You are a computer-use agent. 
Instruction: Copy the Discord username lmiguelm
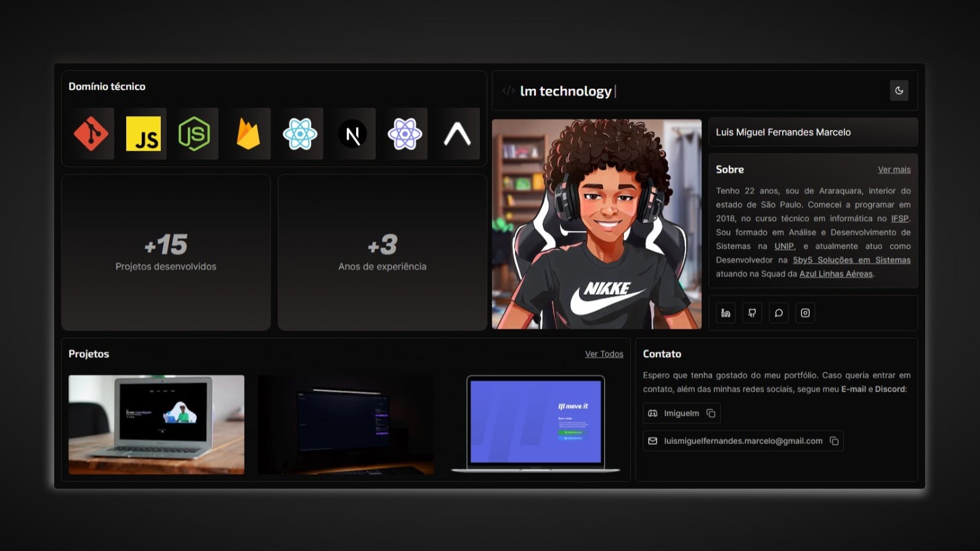point(711,413)
